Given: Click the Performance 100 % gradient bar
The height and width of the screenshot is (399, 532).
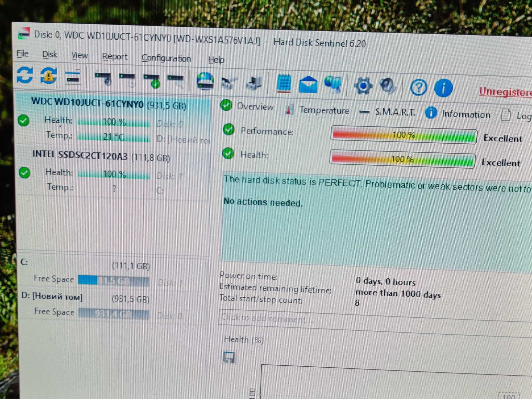Looking at the screenshot, I should 404,135.
